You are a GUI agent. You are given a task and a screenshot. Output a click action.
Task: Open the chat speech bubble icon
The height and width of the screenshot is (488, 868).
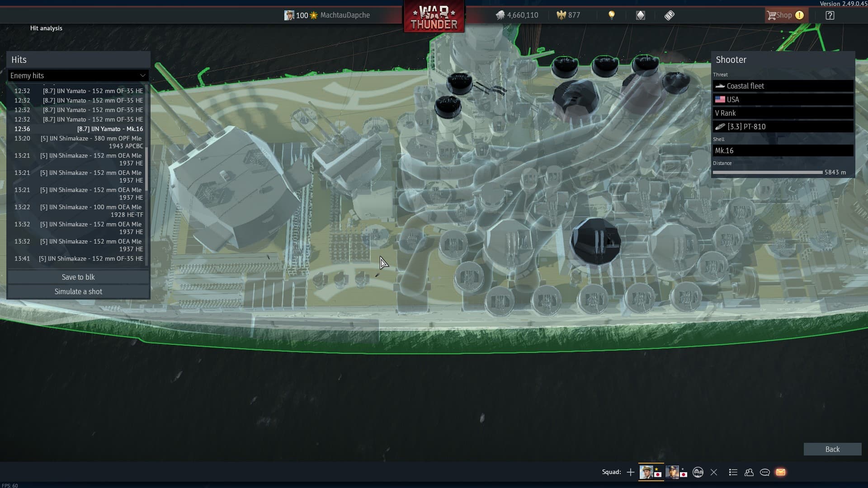pyautogui.click(x=765, y=472)
